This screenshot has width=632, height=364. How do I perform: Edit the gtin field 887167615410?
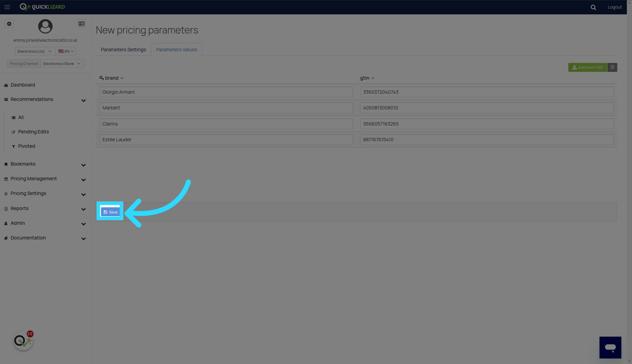click(487, 140)
